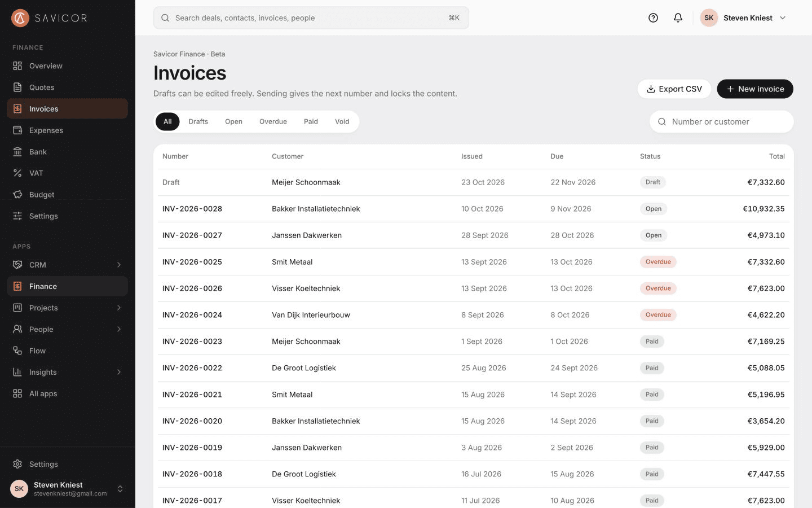The height and width of the screenshot is (508, 812).
Task: Open the VAT percent icon
Action: pos(17,173)
